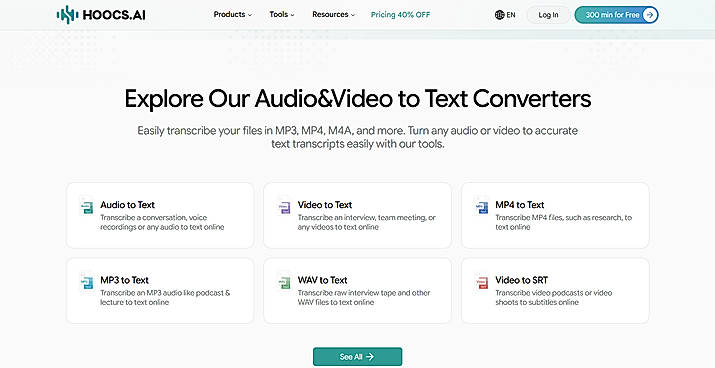Screen dimensions: 715x368
Task: Open the Resources menu
Action: point(333,15)
